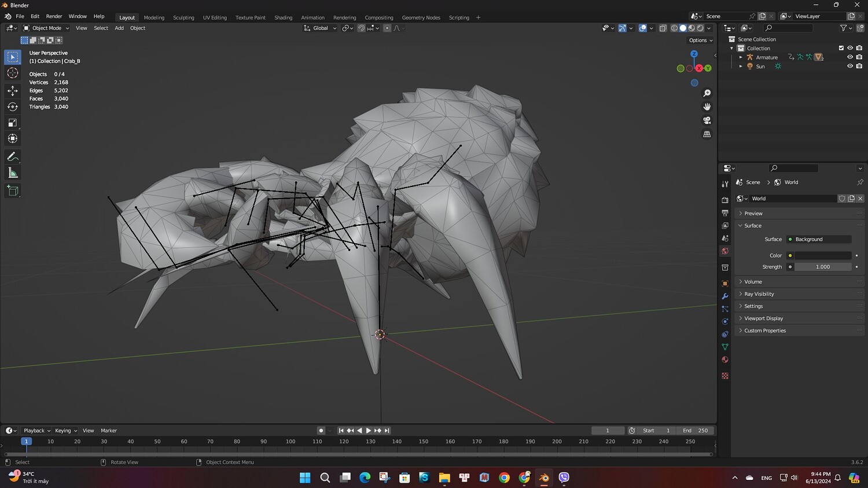
Task: Uncheck the Collection exclude checkbox
Action: [x=841, y=48]
